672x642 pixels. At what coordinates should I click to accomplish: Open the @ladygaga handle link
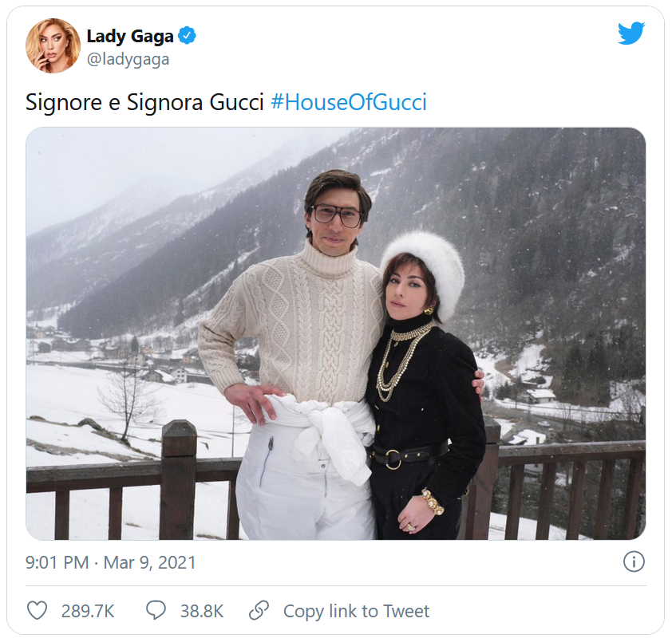128,59
